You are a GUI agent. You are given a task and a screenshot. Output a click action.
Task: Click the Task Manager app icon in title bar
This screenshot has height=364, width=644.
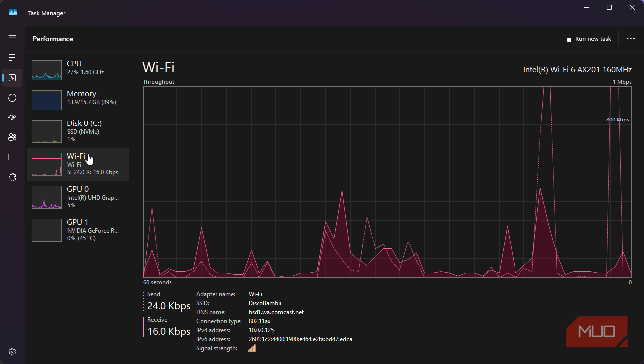click(x=13, y=13)
